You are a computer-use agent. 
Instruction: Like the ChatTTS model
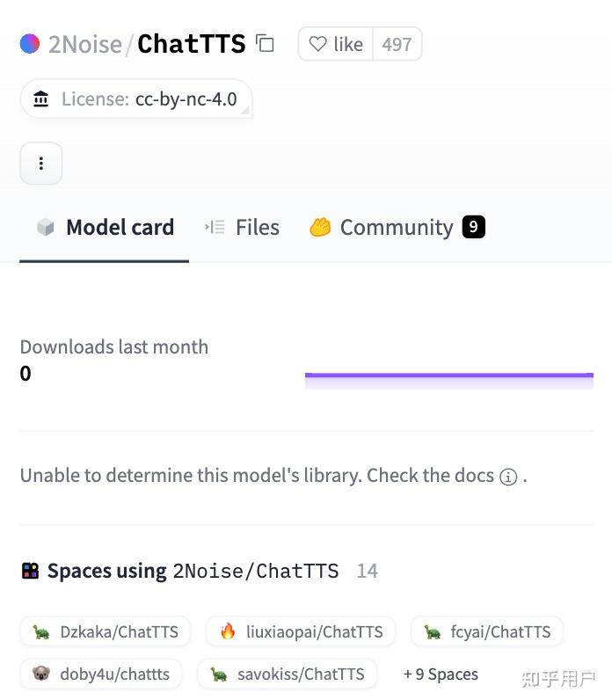tap(337, 44)
